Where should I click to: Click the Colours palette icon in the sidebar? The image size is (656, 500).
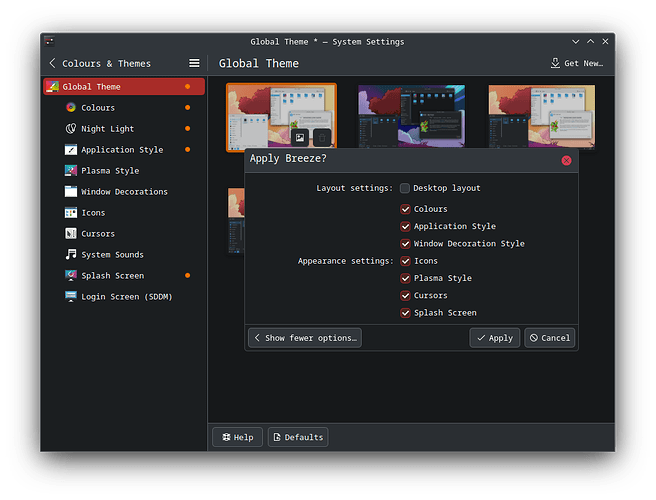click(x=71, y=108)
